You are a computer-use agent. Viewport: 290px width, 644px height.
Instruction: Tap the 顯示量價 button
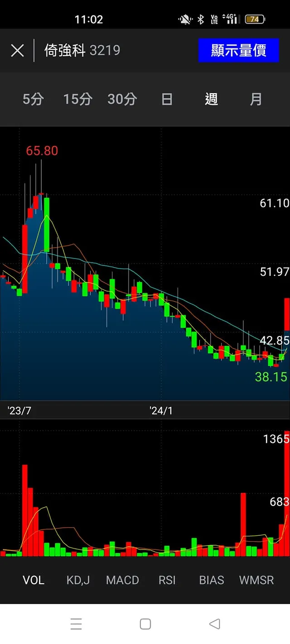pyautogui.click(x=238, y=50)
